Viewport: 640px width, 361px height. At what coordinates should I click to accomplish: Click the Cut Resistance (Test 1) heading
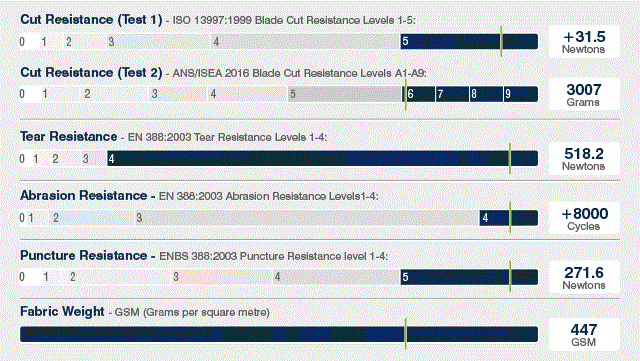click(x=91, y=20)
